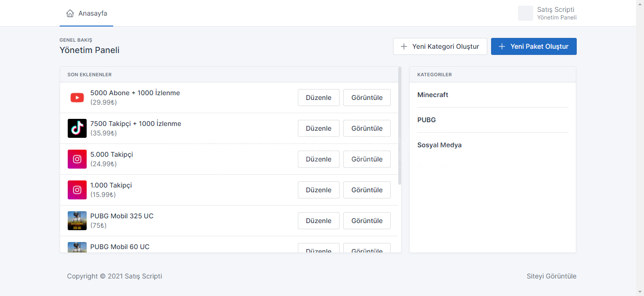The width and height of the screenshot is (644, 296).
Task: Click the page vertical scrollbar down arrow
Action: [640, 292]
